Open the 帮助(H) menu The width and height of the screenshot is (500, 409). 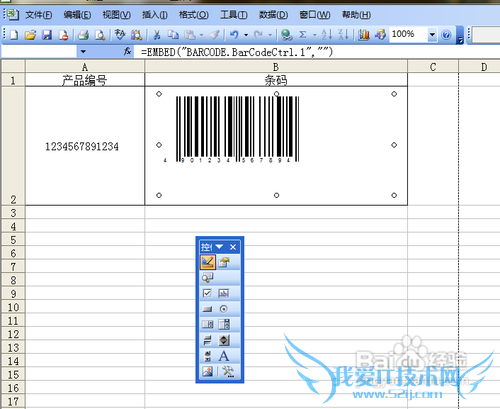[x=356, y=15]
